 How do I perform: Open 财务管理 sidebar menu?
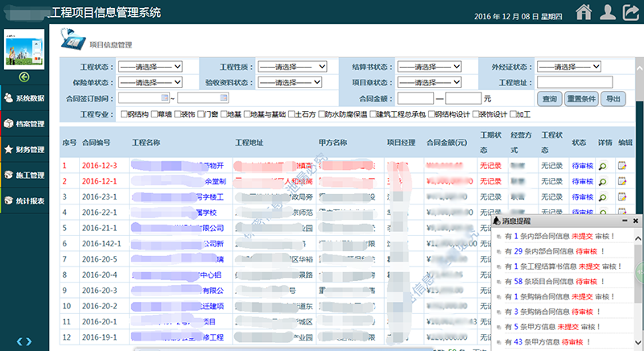tap(24, 150)
